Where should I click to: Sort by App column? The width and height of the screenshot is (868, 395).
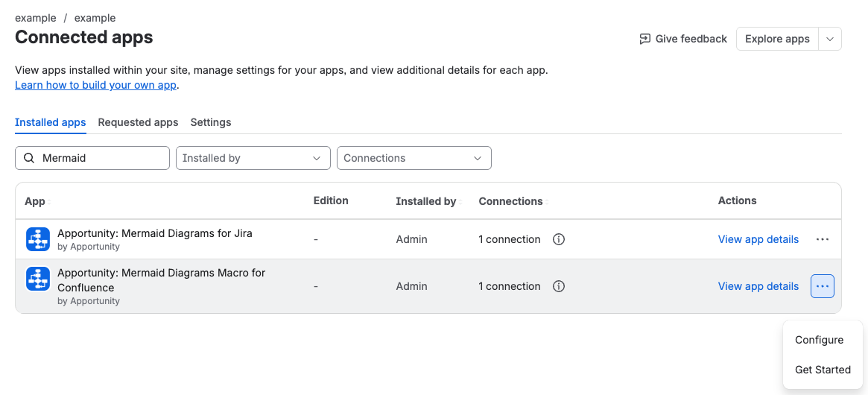click(38, 202)
